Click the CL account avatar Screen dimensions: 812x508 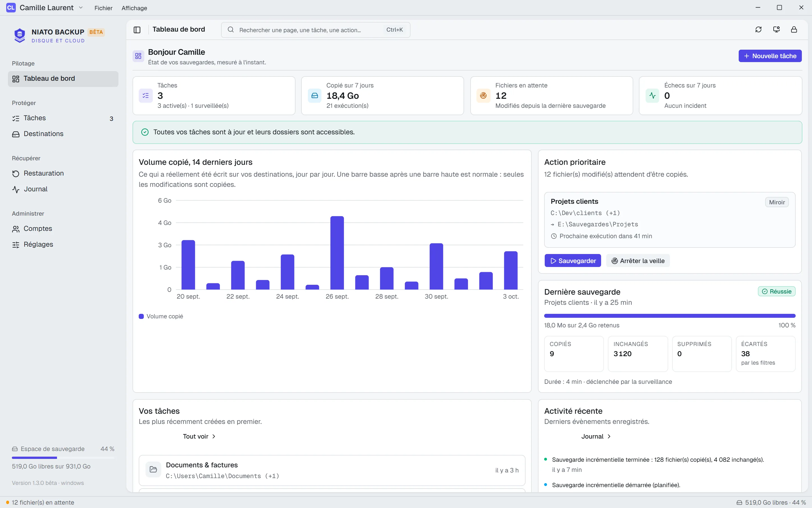point(11,7)
